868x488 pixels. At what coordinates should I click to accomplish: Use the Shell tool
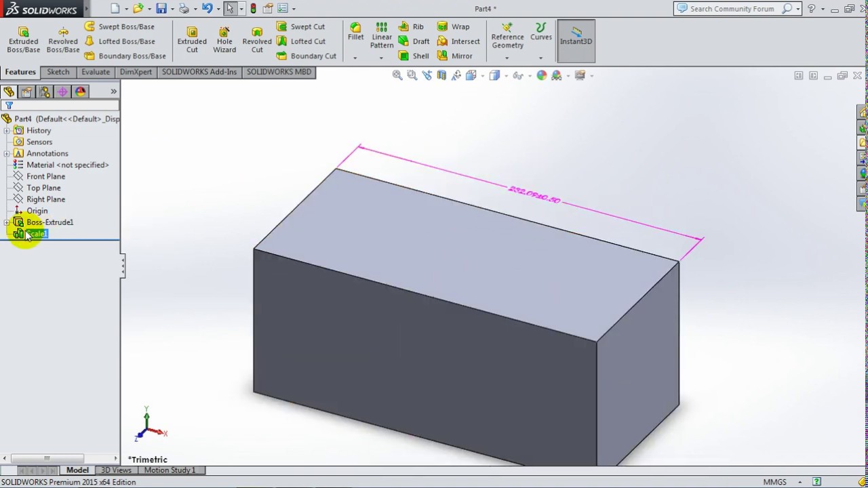(x=414, y=56)
